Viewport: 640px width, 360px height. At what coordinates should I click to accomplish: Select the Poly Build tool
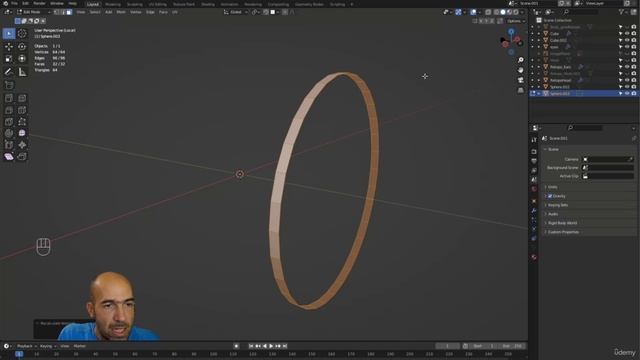pyautogui.click(x=22, y=122)
